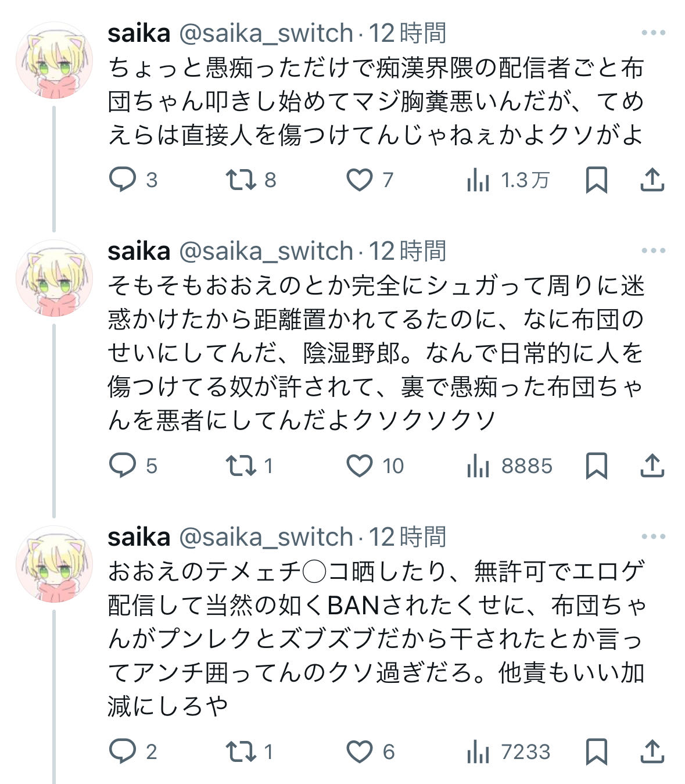This screenshot has width=685, height=784.
Task: Open more options on third tweet
Action: click(653, 537)
